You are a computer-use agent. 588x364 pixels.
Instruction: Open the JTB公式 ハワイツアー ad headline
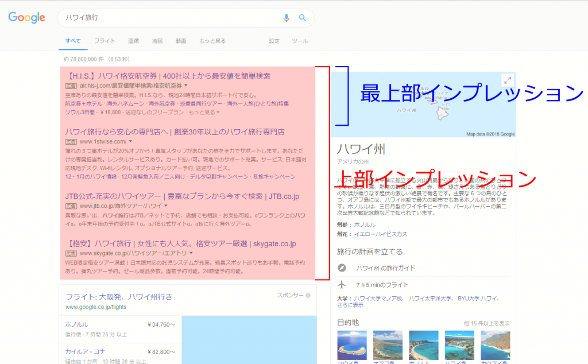tap(182, 196)
